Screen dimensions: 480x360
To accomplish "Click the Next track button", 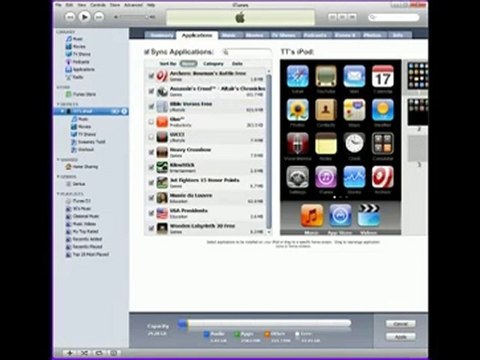I will [x=99, y=17].
